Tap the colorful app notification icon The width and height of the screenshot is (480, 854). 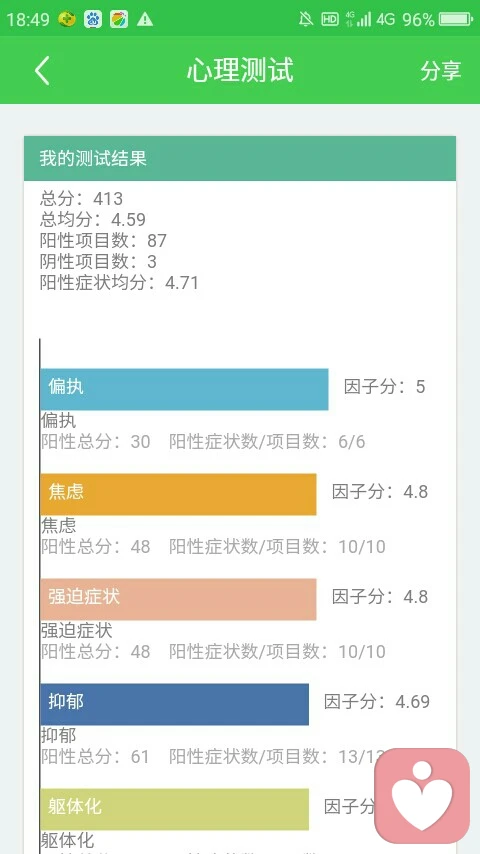coord(119,20)
